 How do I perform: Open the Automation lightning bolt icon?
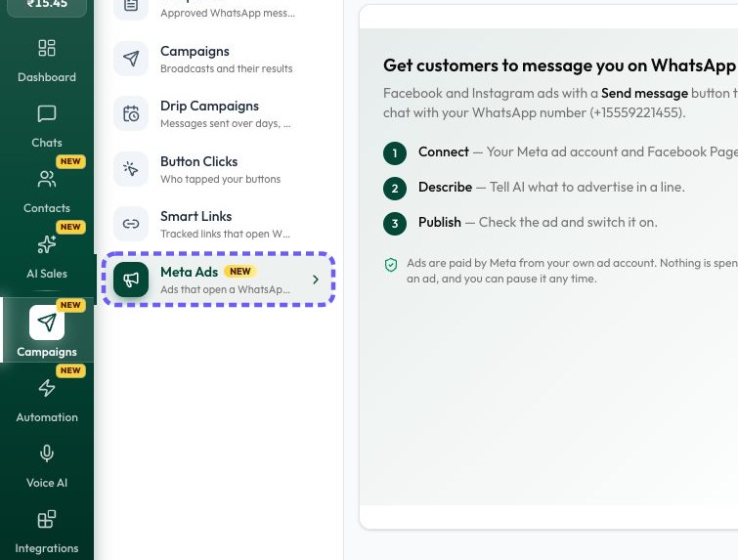pos(47,388)
